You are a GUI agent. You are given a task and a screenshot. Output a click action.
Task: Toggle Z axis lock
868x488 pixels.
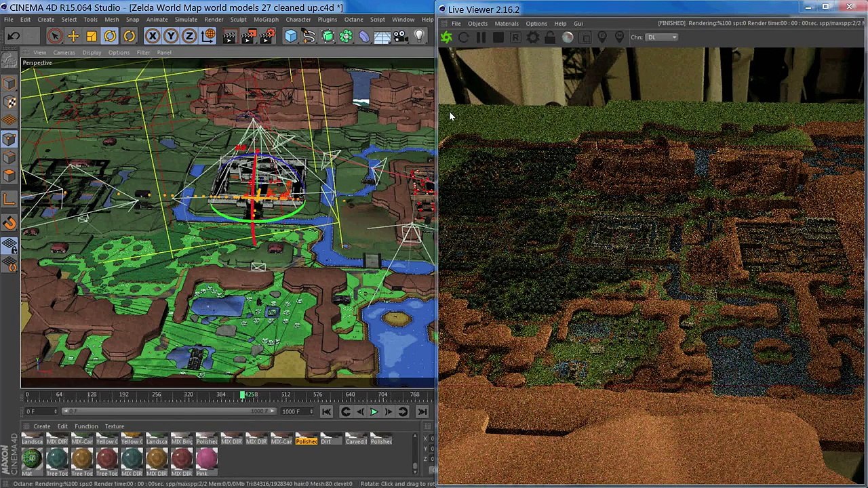(189, 37)
